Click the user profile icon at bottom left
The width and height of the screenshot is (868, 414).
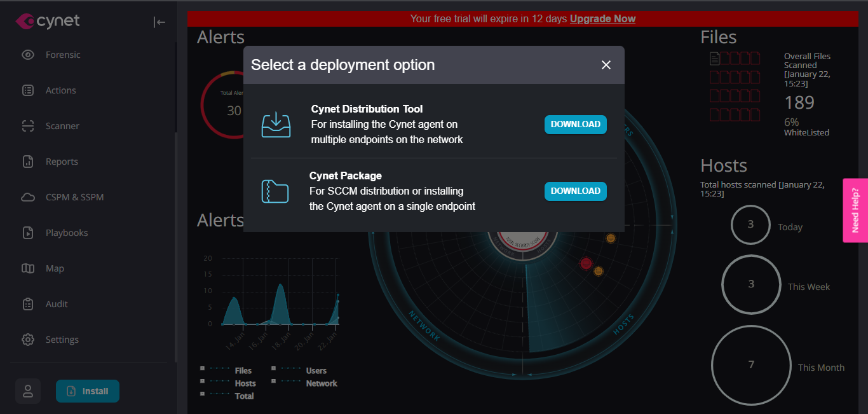pyautogui.click(x=28, y=390)
